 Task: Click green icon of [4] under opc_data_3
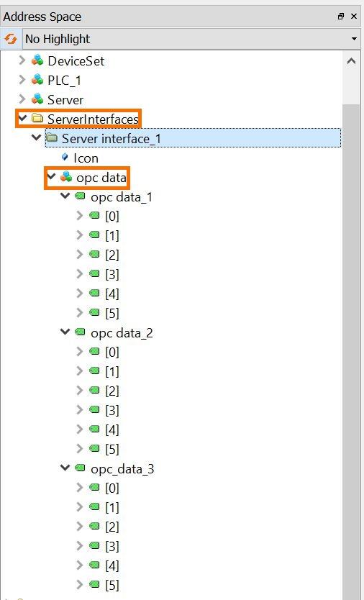pyautogui.click(x=94, y=565)
